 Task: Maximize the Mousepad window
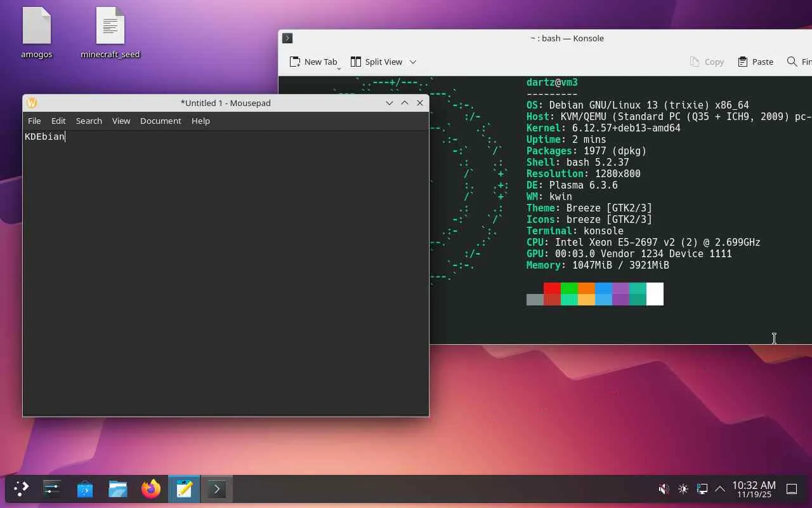pos(405,103)
